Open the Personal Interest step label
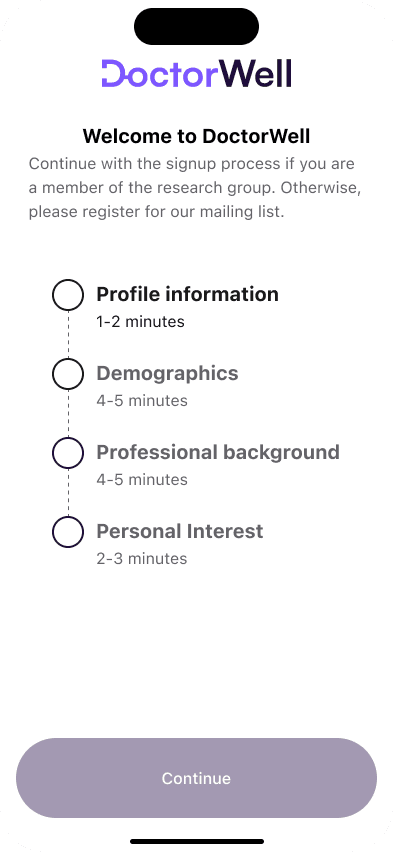The image size is (393, 852). coord(180,531)
